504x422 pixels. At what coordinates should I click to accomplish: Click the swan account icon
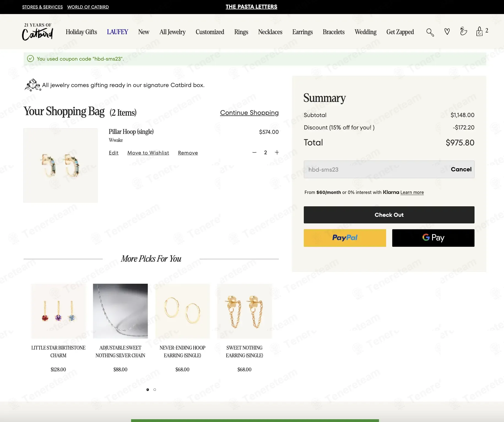(464, 31)
